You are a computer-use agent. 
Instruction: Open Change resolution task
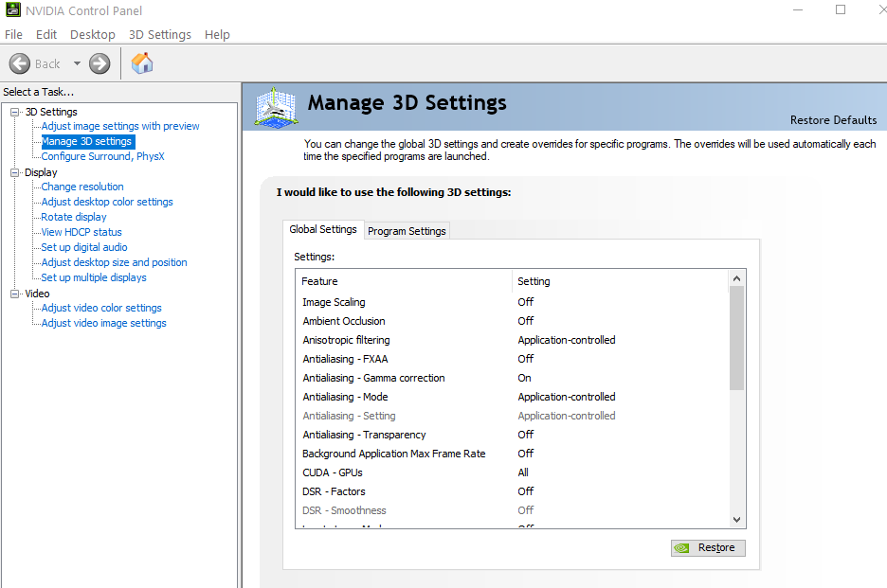click(x=82, y=187)
